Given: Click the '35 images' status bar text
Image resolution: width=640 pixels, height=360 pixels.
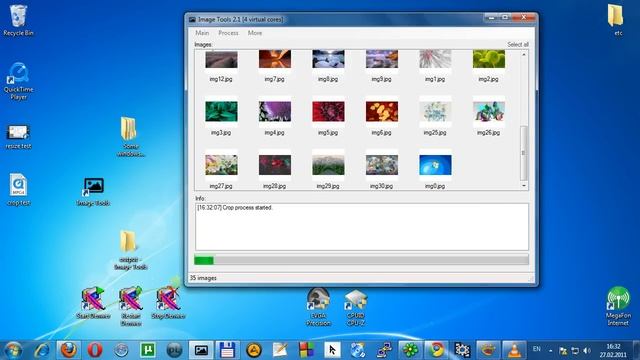Looking at the screenshot, I should click(203, 278).
